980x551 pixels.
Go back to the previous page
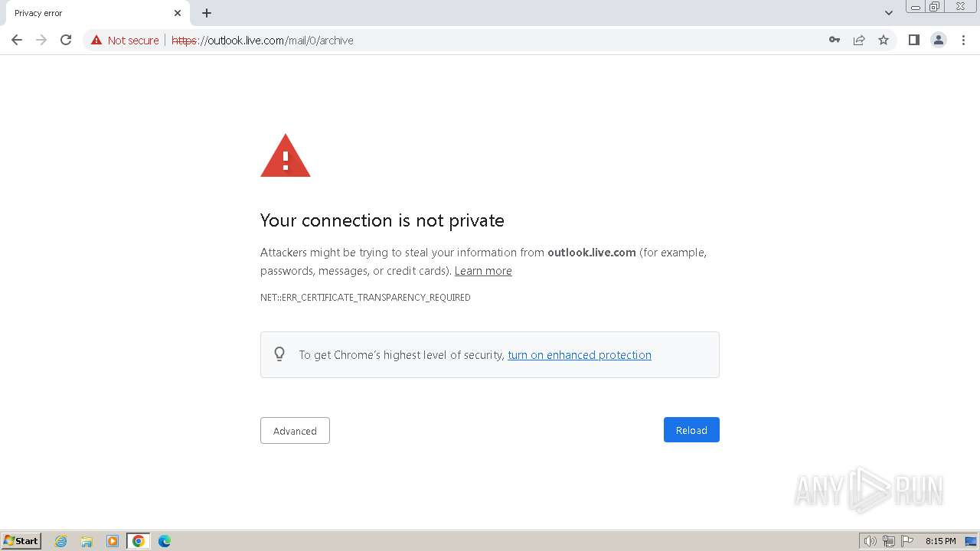17,40
